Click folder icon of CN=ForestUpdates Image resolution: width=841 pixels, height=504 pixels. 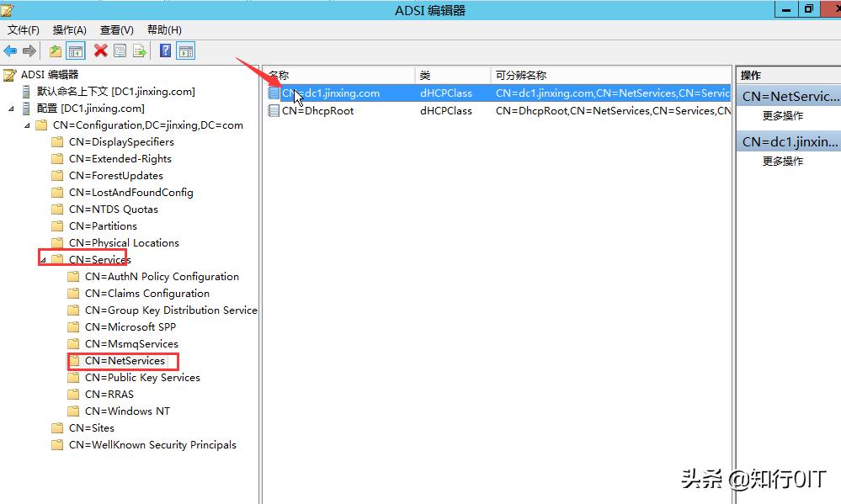click(x=57, y=176)
